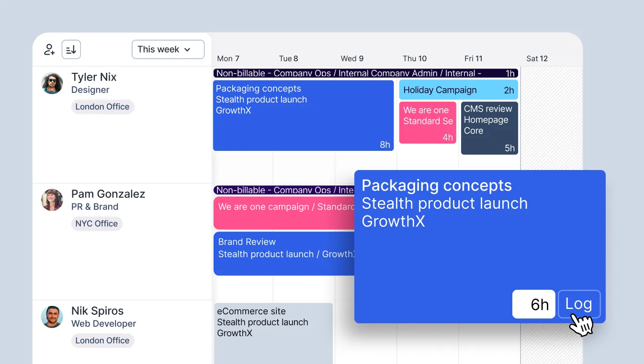Click the sort people icon
The image size is (644, 364).
pos(71,49)
